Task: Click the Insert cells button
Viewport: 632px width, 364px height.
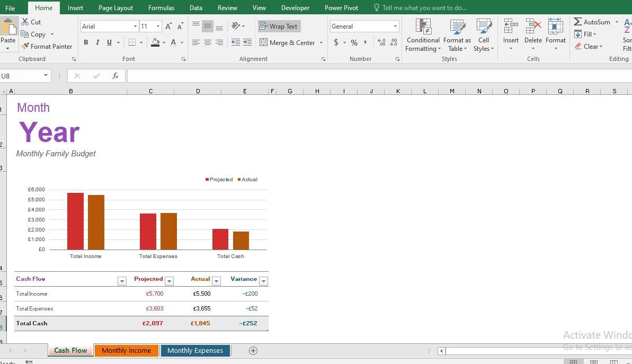Action: [x=511, y=34]
